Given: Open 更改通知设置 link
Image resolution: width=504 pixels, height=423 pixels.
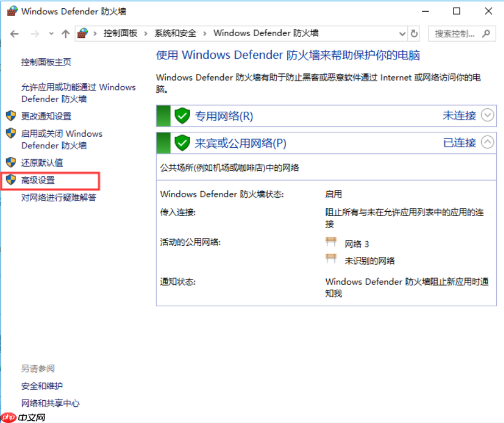Looking at the screenshot, I should 46,116.
